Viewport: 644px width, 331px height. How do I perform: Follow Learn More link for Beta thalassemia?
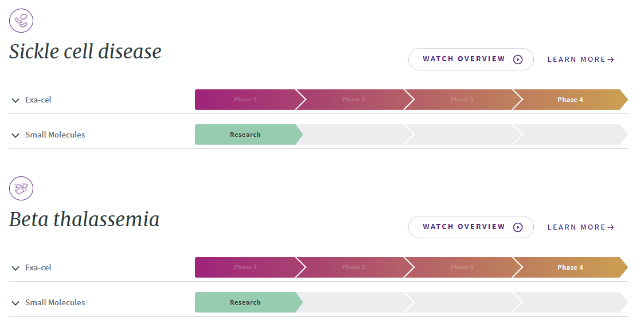[x=581, y=227]
